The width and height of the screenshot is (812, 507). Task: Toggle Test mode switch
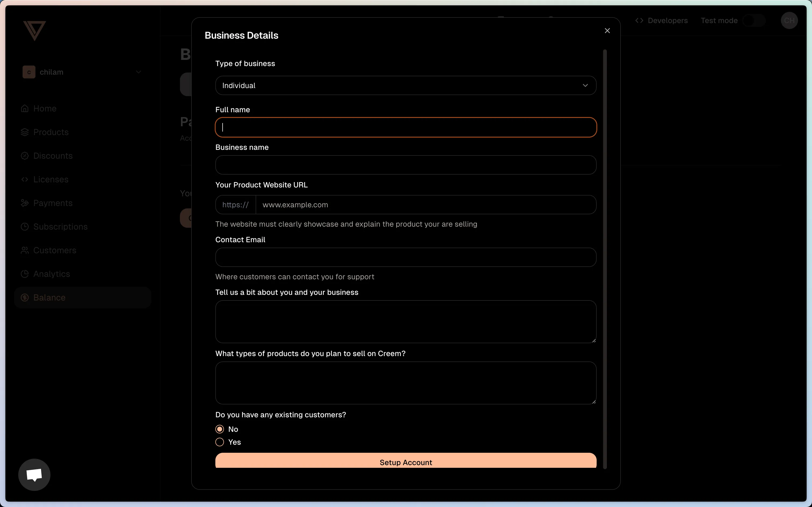click(754, 20)
